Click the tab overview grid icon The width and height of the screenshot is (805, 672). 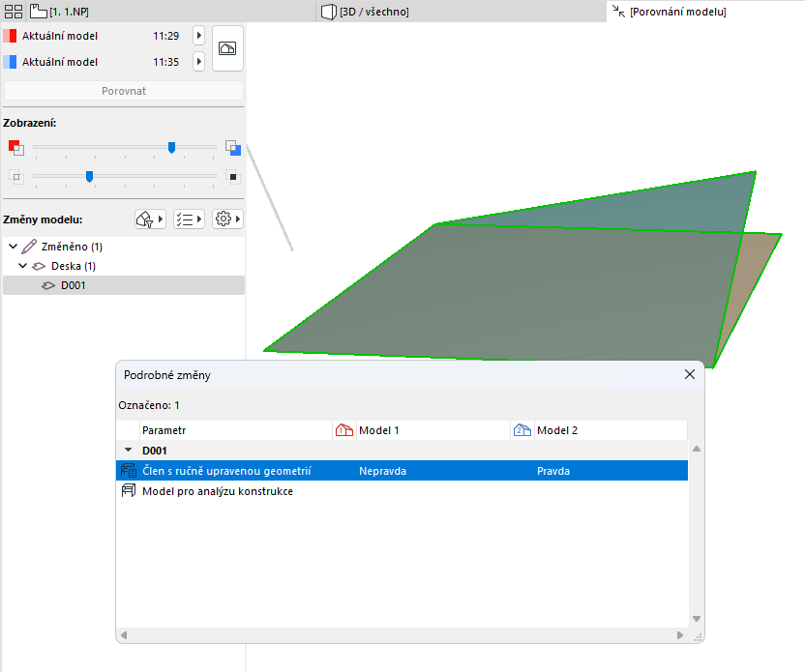coord(13,12)
